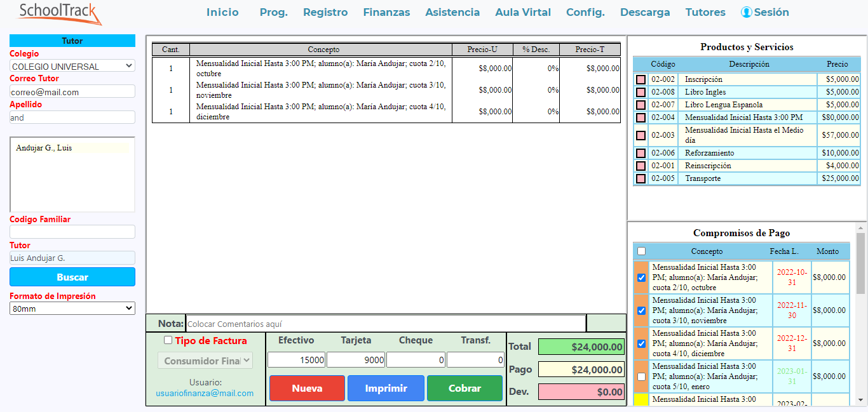This screenshot has height=412, width=868.
Task: Click the Pago amount $24,000.00 box
Action: click(x=581, y=369)
